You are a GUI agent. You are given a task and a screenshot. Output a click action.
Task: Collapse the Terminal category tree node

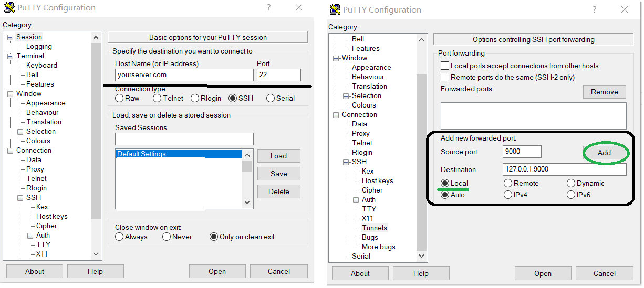click(x=11, y=56)
